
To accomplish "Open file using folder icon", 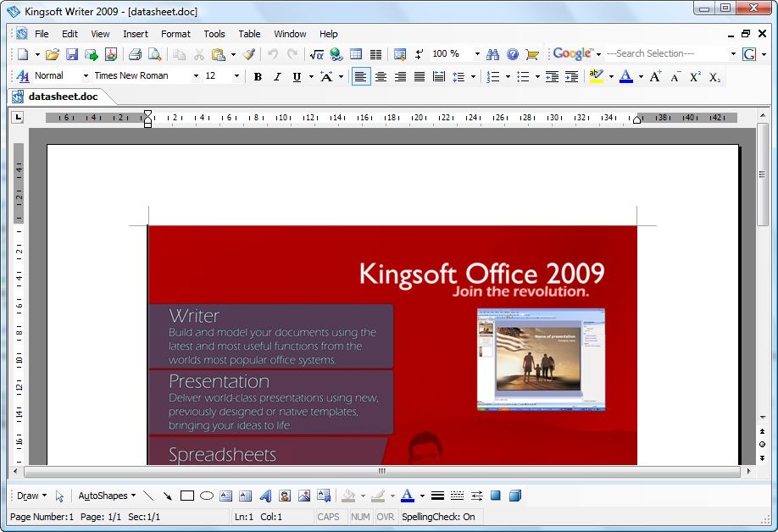I will (52, 54).
